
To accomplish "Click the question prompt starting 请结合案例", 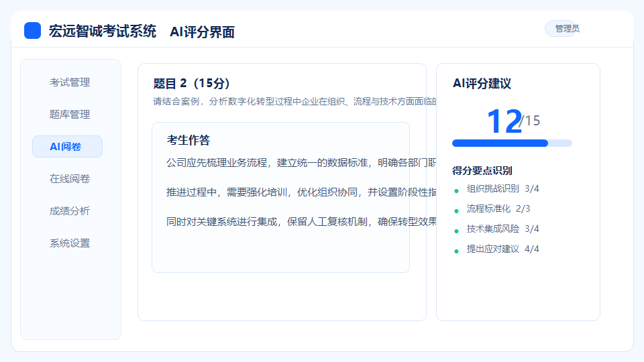I will click(x=294, y=101).
